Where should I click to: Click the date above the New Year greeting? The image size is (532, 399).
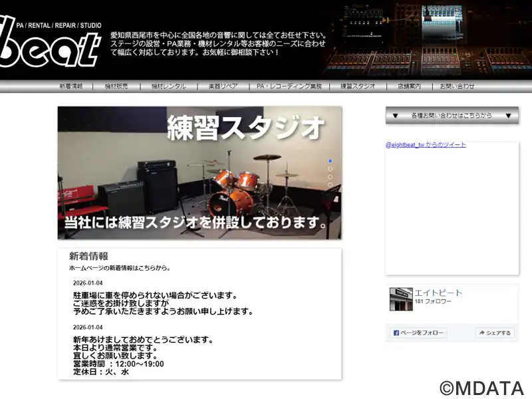(x=88, y=327)
